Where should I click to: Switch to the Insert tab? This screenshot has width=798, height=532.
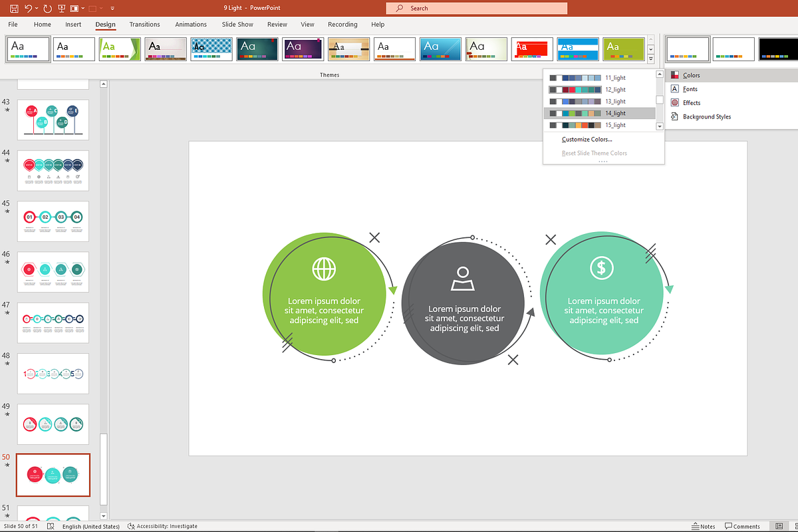pos(73,25)
